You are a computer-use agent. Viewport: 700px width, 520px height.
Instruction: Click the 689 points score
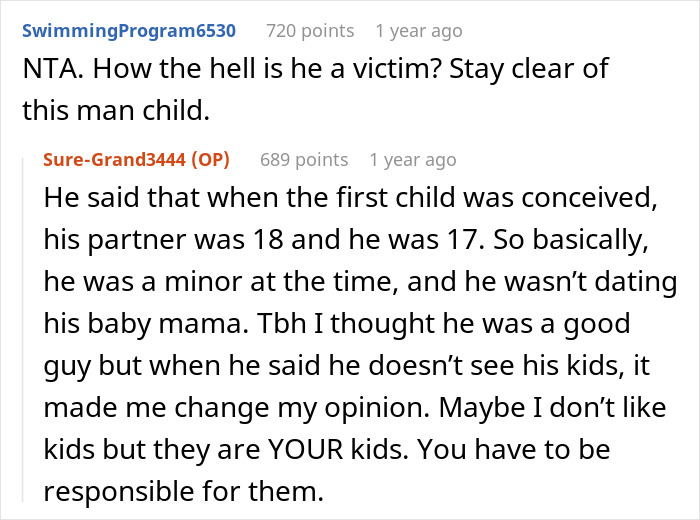pos(304,160)
